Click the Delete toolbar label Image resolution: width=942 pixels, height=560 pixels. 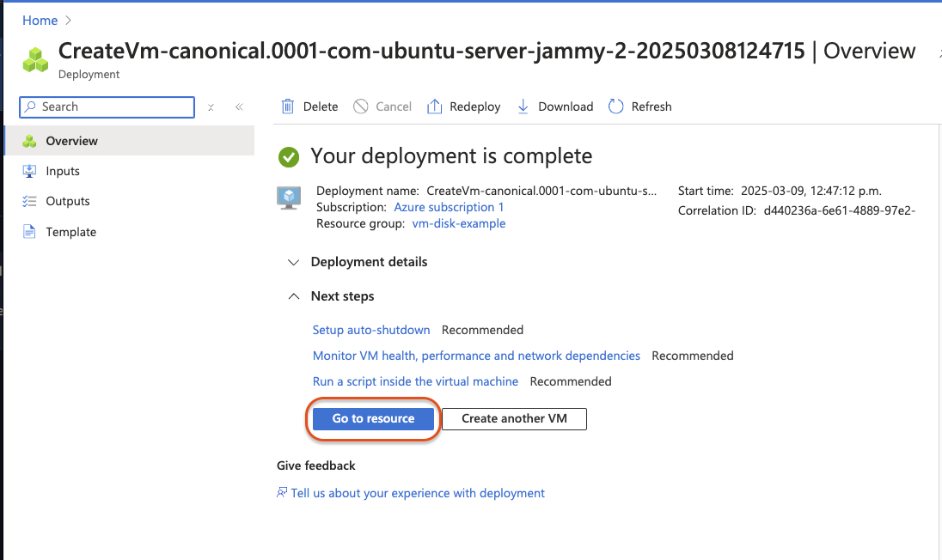pyautogui.click(x=321, y=107)
